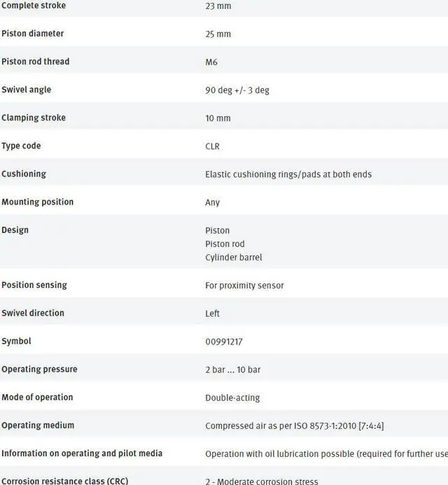
Task: Click the 'CLR' type code value
Action: pos(212,146)
